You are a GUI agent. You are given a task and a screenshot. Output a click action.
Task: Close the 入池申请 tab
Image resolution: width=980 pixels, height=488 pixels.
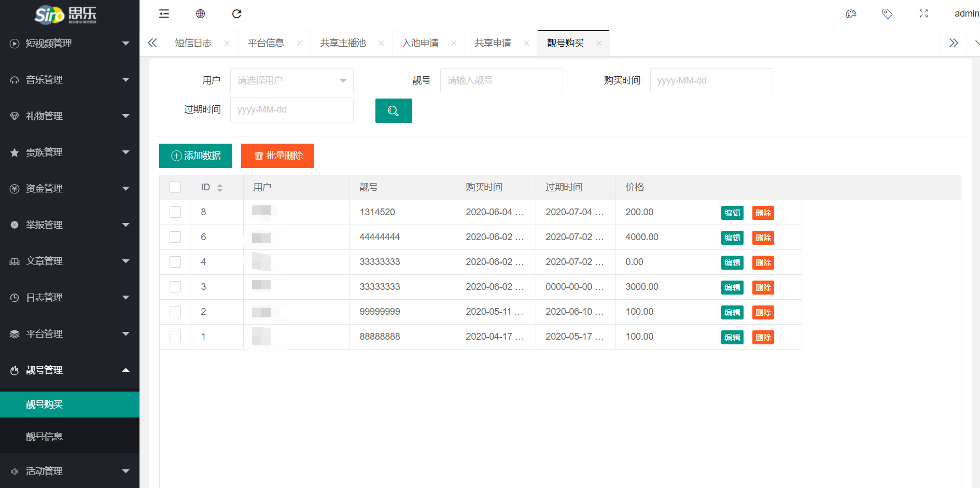point(454,44)
